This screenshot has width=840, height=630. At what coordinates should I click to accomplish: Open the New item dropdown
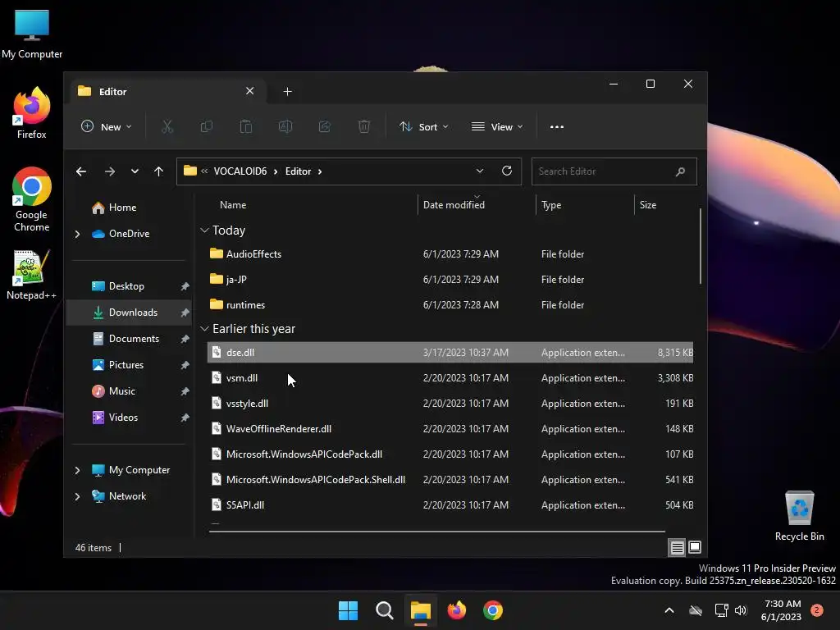pos(106,127)
